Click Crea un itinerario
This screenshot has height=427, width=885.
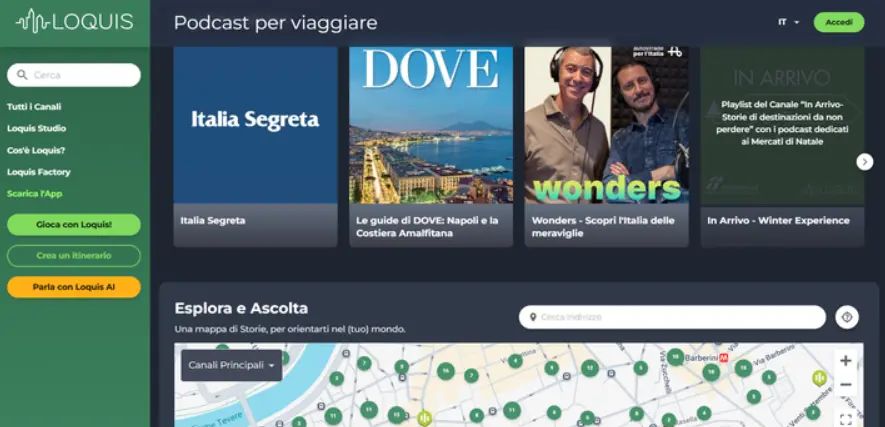[74, 256]
